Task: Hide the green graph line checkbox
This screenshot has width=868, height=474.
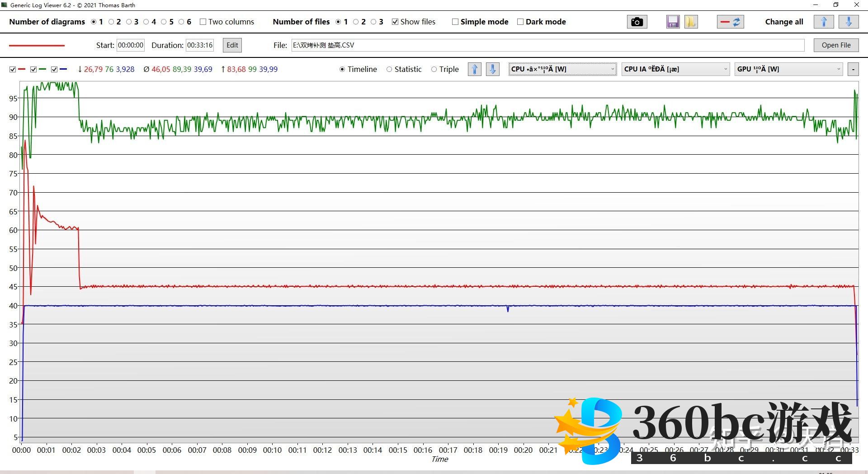Action: [x=33, y=69]
